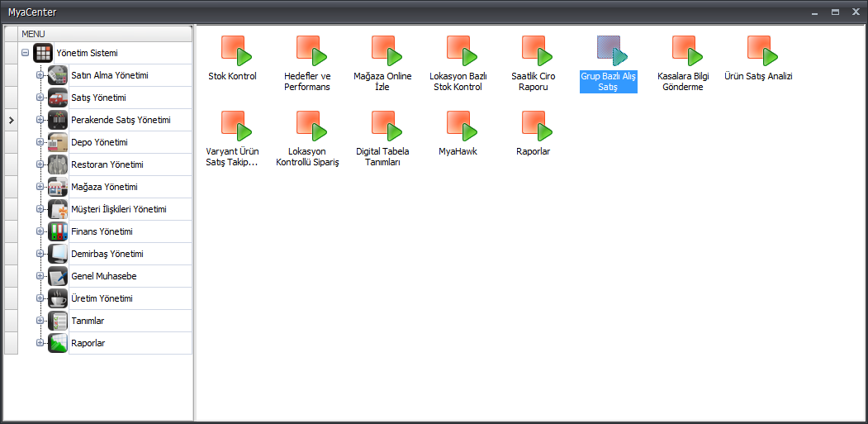Screen dimensions: 868x424
Task: Select Restoran Yönetimi label in menu tree
Action: point(107,164)
